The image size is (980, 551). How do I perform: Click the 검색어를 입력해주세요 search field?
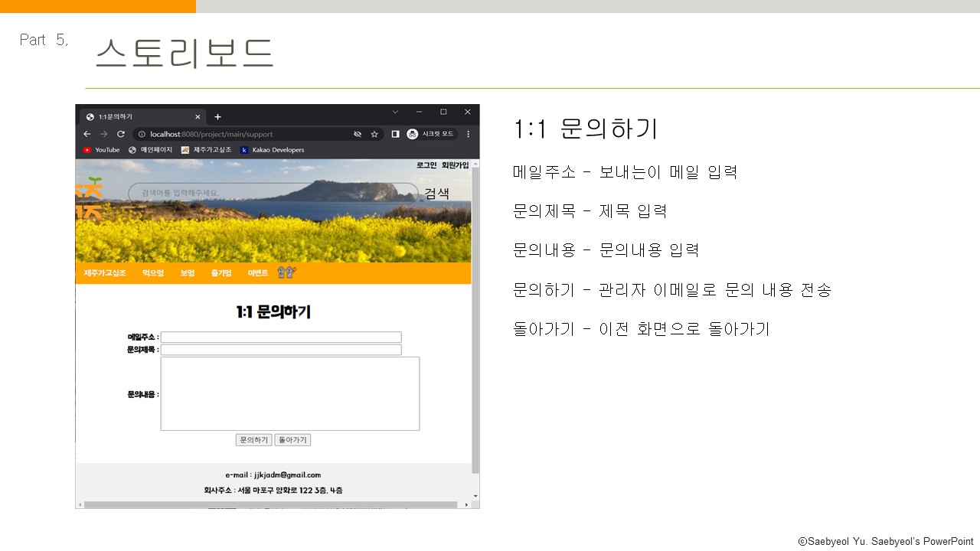(x=273, y=193)
